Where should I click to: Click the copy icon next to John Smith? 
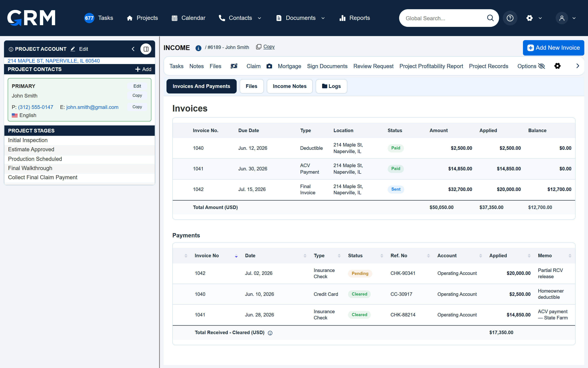pos(259,47)
